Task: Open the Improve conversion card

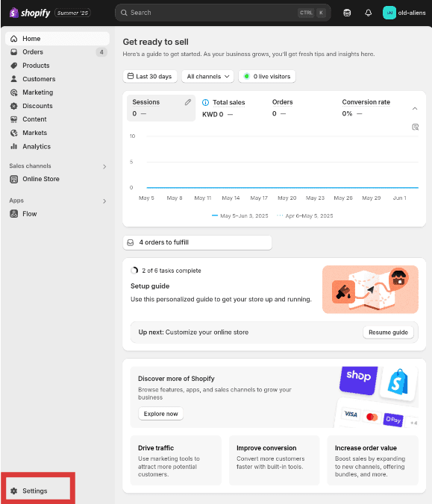Action: [275, 460]
